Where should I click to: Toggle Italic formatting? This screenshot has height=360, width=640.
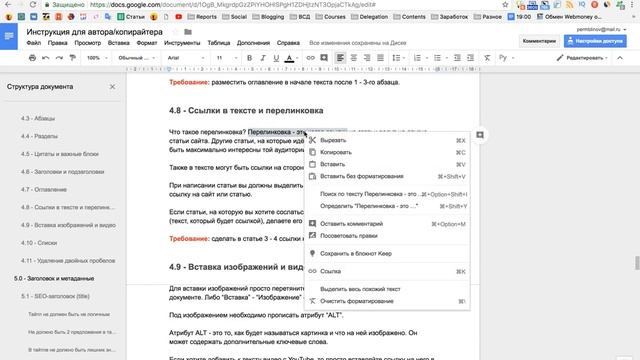(263, 58)
